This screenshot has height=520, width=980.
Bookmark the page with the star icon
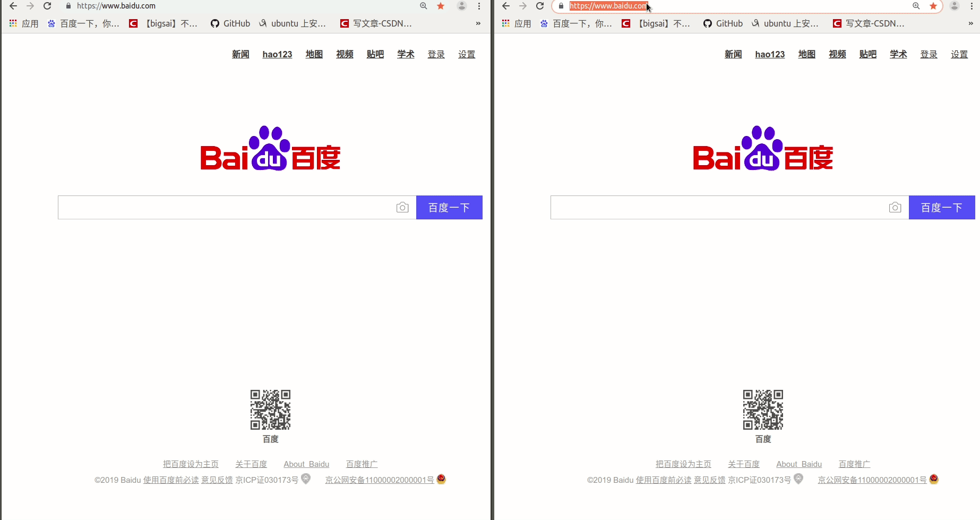pyautogui.click(x=440, y=6)
